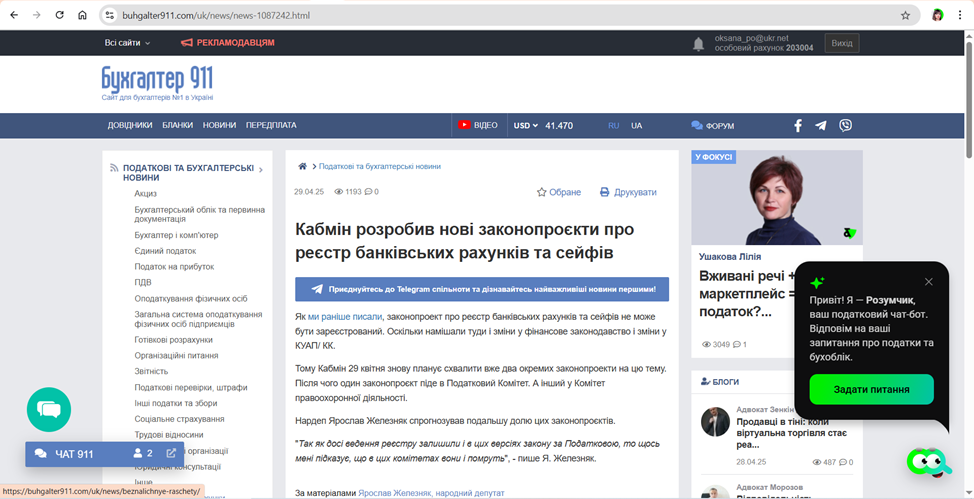
Task: Expand the Всі сайти dropdown
Action: [x=127, y=43]
